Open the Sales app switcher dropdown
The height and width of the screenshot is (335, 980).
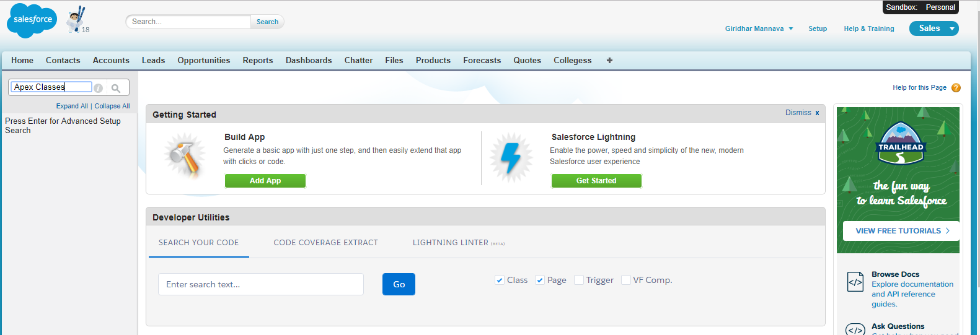(x=934, y=28)
